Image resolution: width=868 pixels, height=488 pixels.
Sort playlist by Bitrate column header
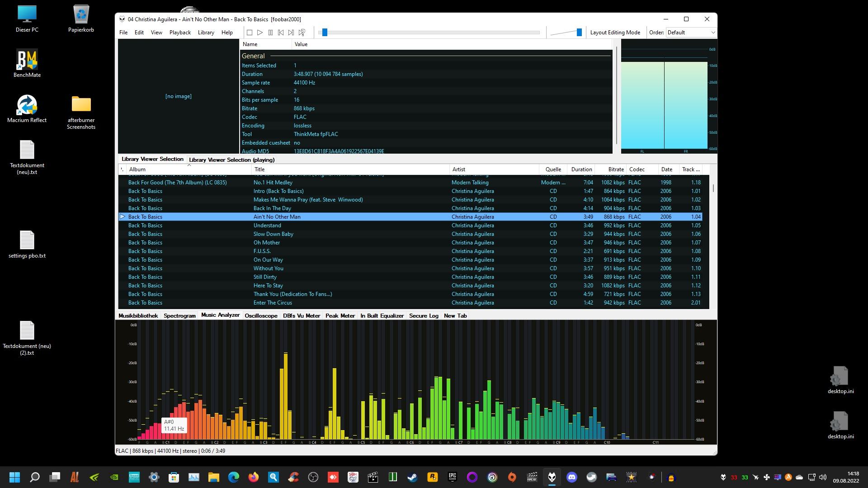[611, 169]
